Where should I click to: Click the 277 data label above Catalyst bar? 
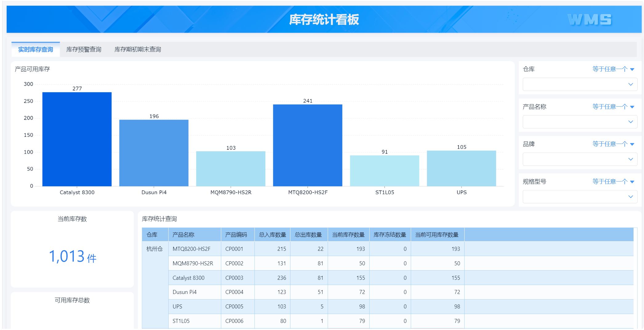click(x=77, y=88)
